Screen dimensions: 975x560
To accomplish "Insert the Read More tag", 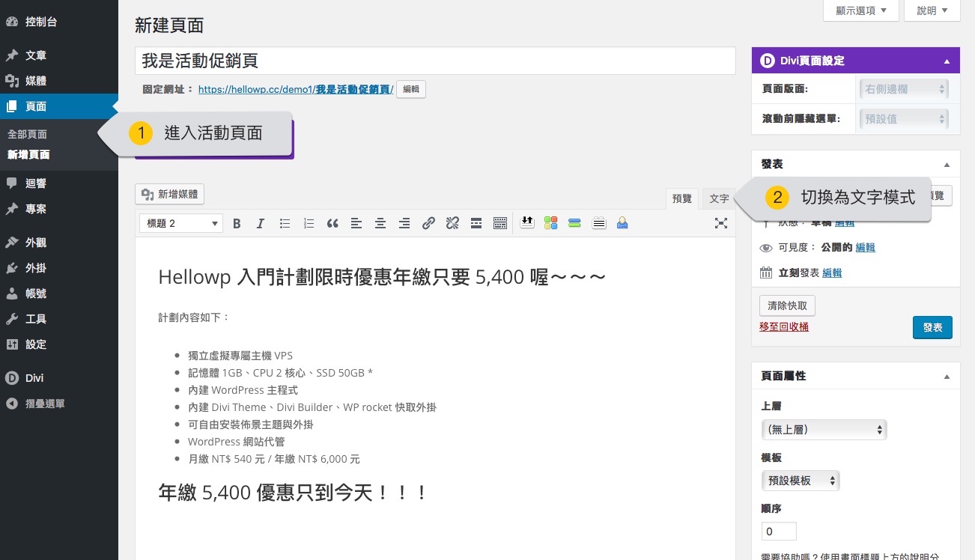I will 476,223.
